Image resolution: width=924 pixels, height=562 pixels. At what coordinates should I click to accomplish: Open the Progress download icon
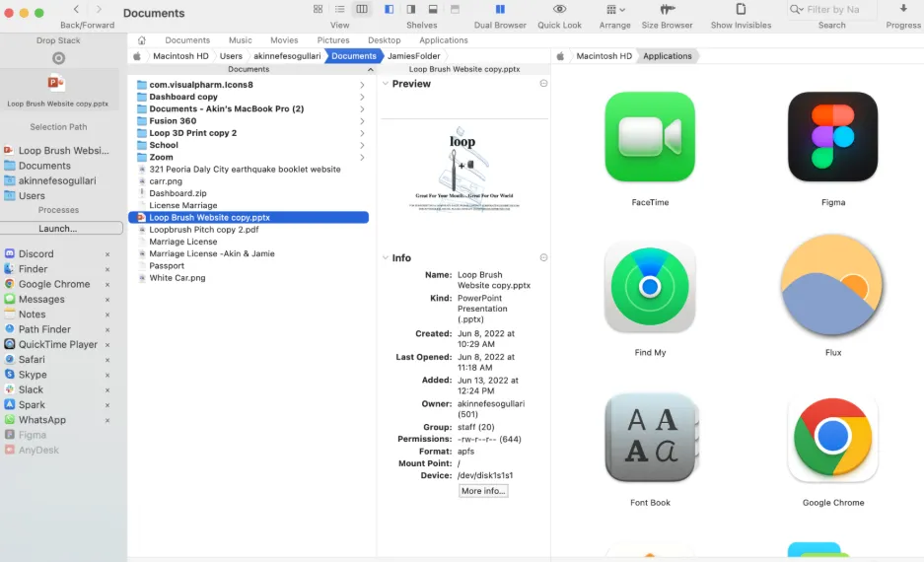pos(902,8)
